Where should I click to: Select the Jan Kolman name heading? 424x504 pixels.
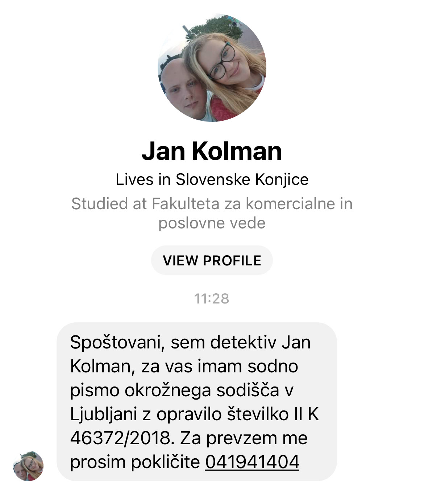[x=212, y=151]
